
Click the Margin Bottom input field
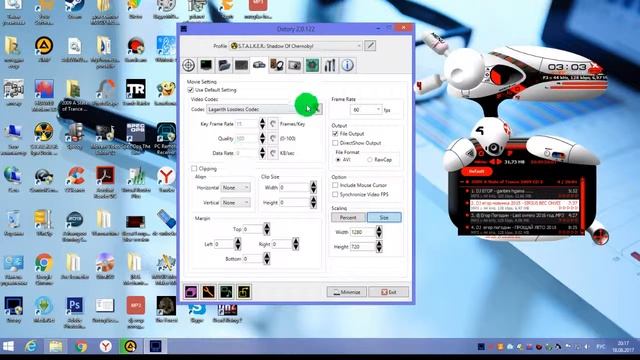[253, 259]
